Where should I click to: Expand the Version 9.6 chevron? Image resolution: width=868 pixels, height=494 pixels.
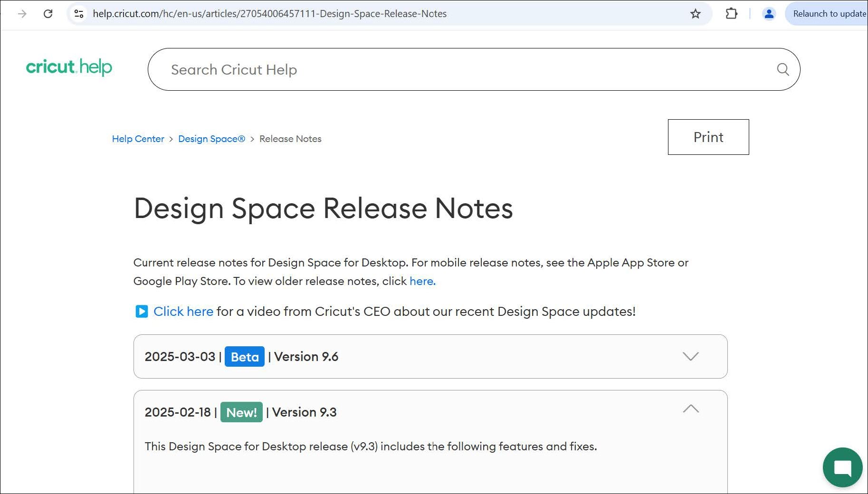click(690, 356)
